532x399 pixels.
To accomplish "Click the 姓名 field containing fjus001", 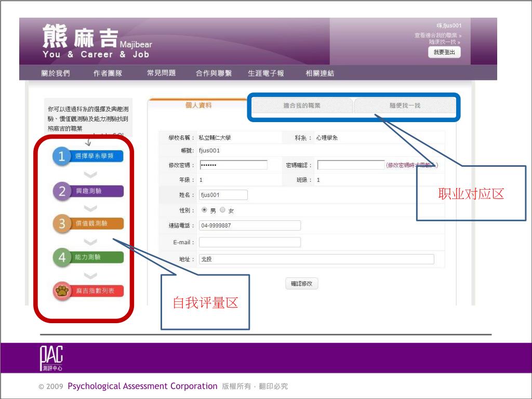I will click(x=223, y=195).
